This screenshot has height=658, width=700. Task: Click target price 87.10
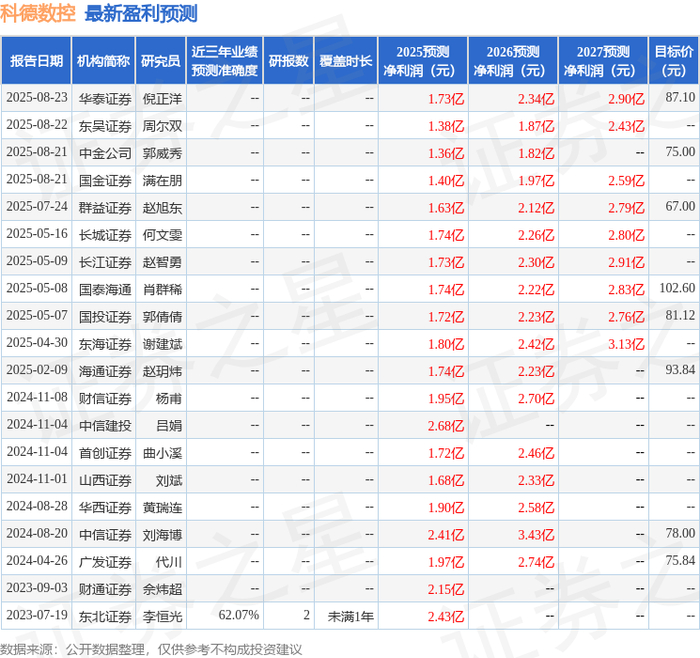click(x=680, y=97)
